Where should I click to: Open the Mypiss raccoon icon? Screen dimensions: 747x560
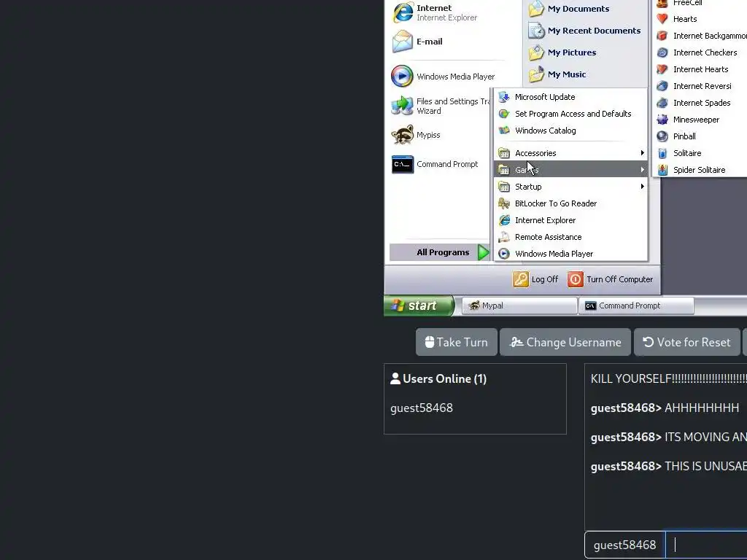[403, 135]
